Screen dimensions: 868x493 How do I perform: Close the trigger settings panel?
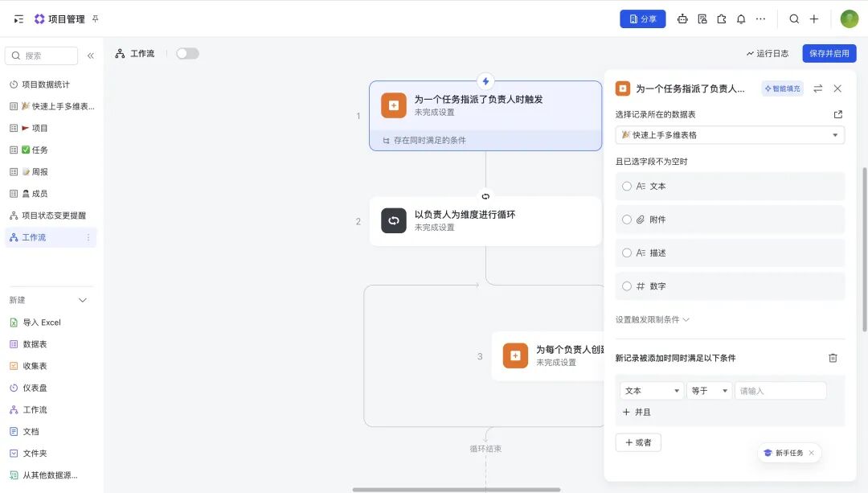[x=837, y=88]
